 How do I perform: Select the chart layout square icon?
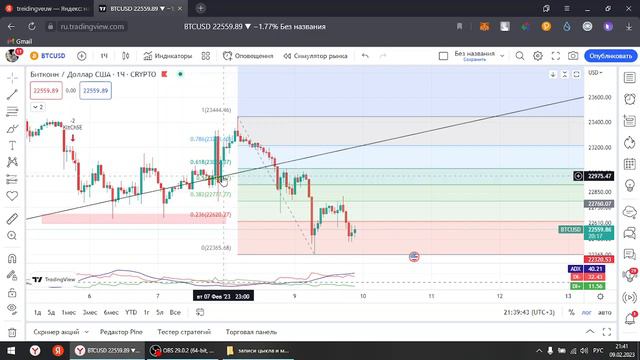pos(443,56)
